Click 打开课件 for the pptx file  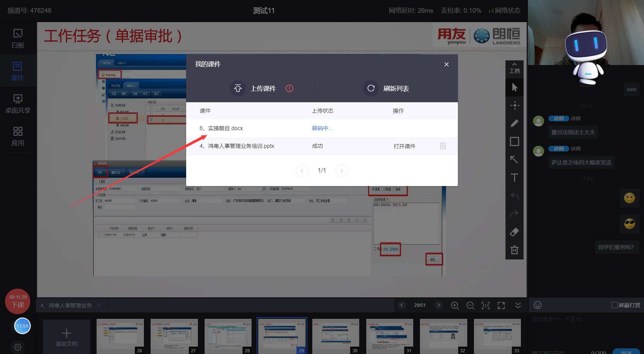[404, 146]
